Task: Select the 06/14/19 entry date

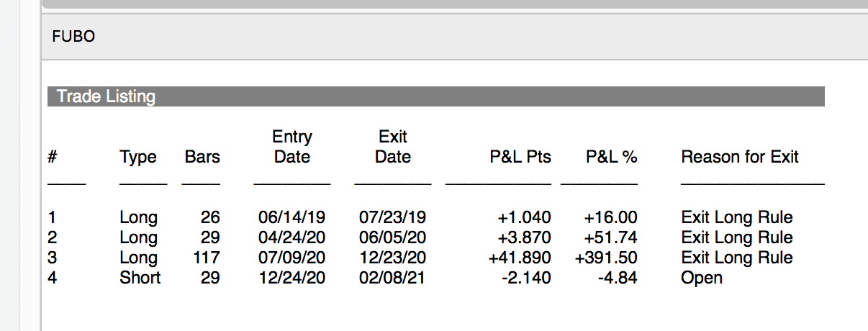Action: 291,217
